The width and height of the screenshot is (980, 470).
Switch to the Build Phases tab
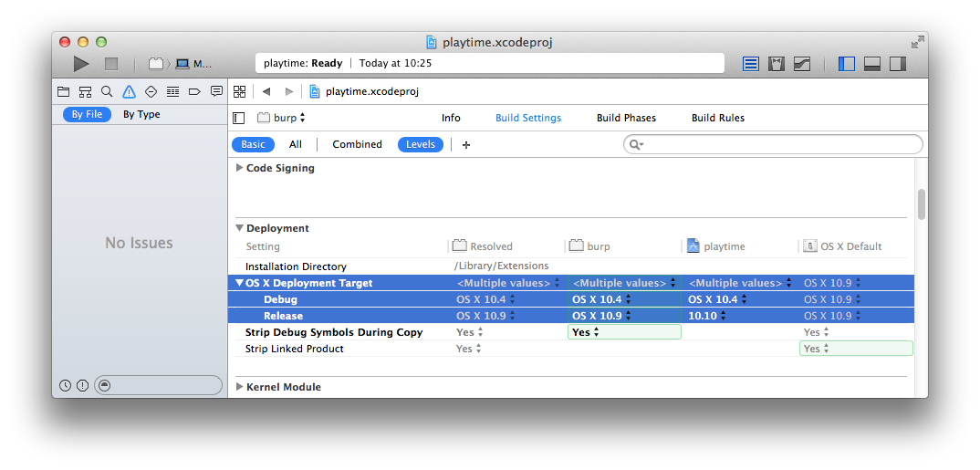click(626, 118)
